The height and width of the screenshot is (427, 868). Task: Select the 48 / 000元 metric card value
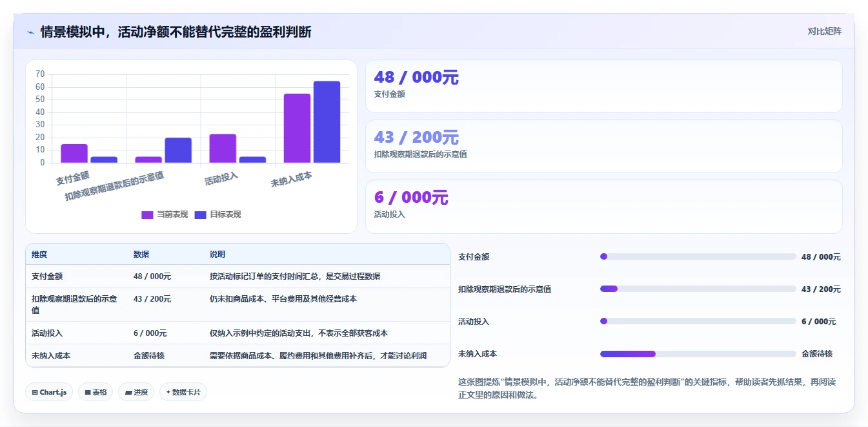tap(416, 78)
